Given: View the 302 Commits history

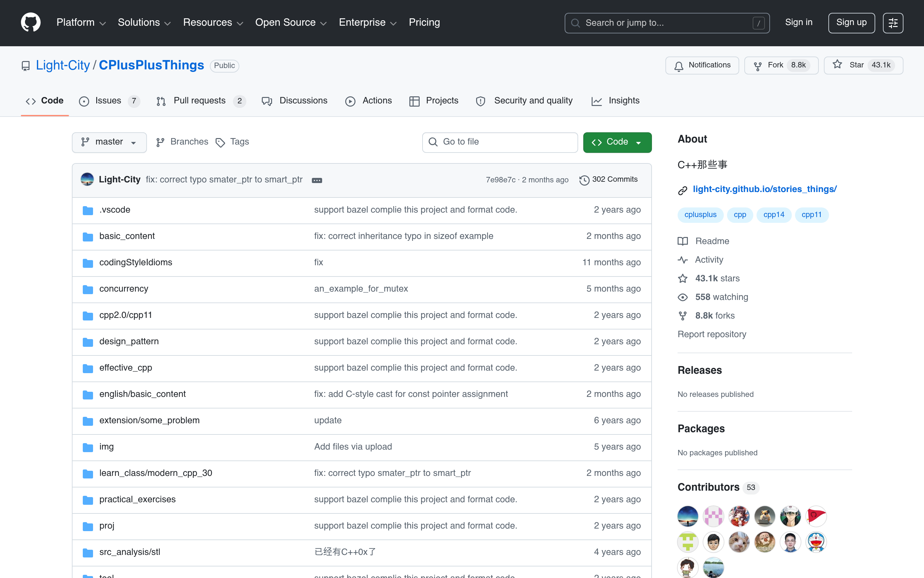Looking at the screenshot, I should 609,180.
